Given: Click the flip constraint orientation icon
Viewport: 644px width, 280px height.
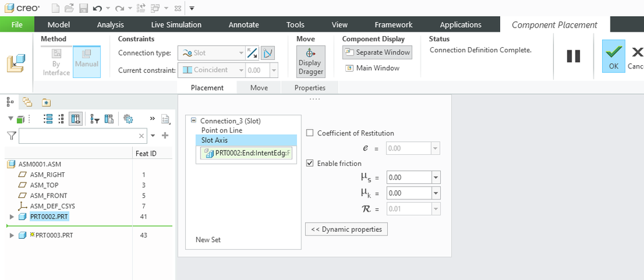Looking at the screenshot, I should coord(252,53).
